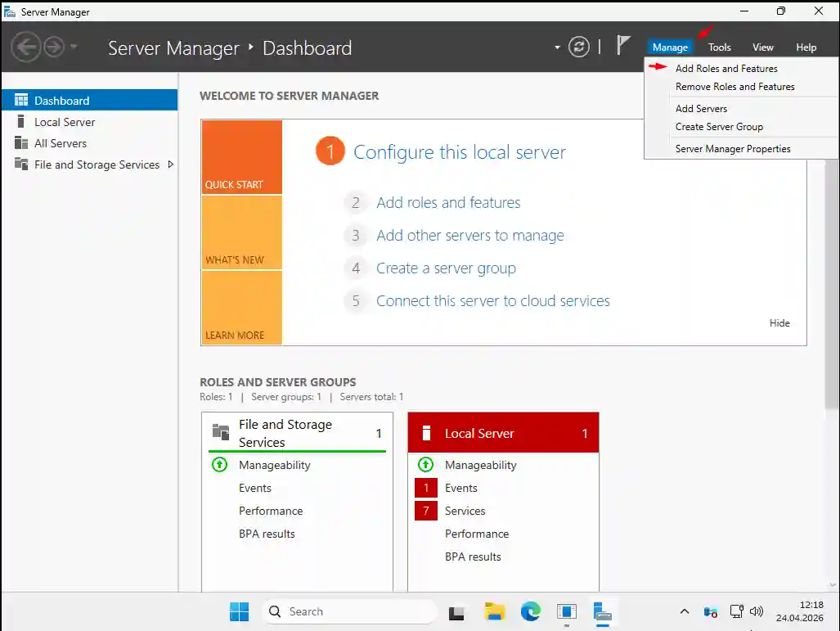Expand File and Storage Services arrow

[170, 164]
